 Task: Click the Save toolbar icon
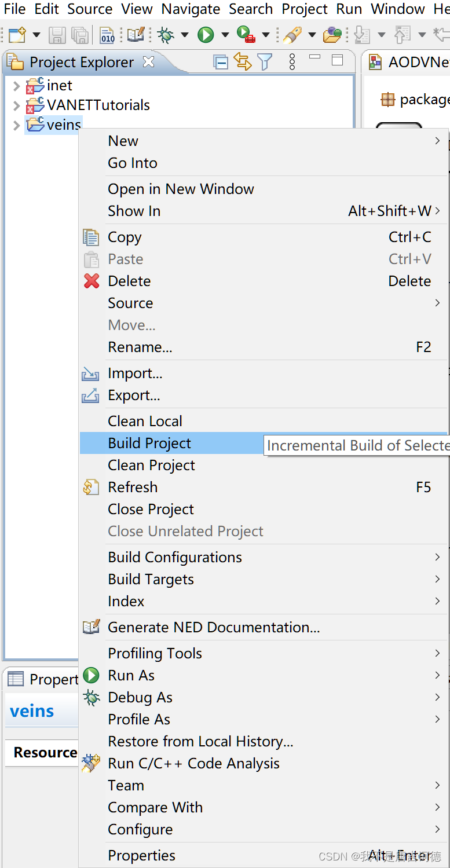pos(57,35)
